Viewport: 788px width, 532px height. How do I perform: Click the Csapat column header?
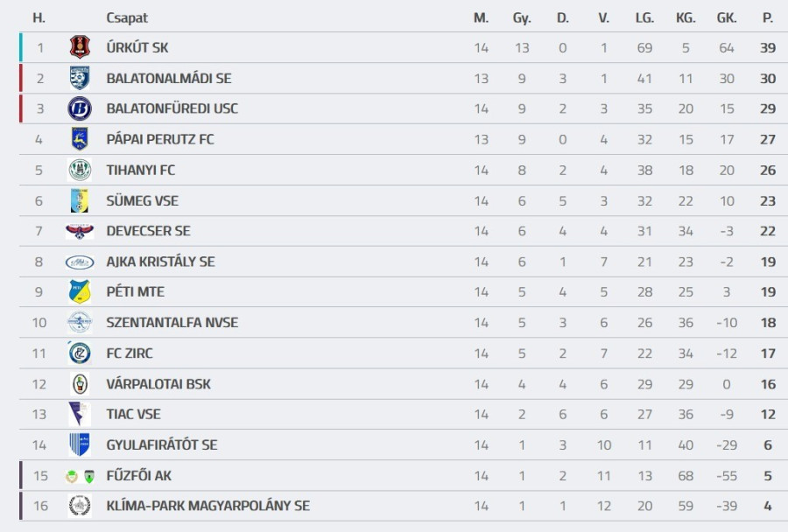[x=127, y=17]
